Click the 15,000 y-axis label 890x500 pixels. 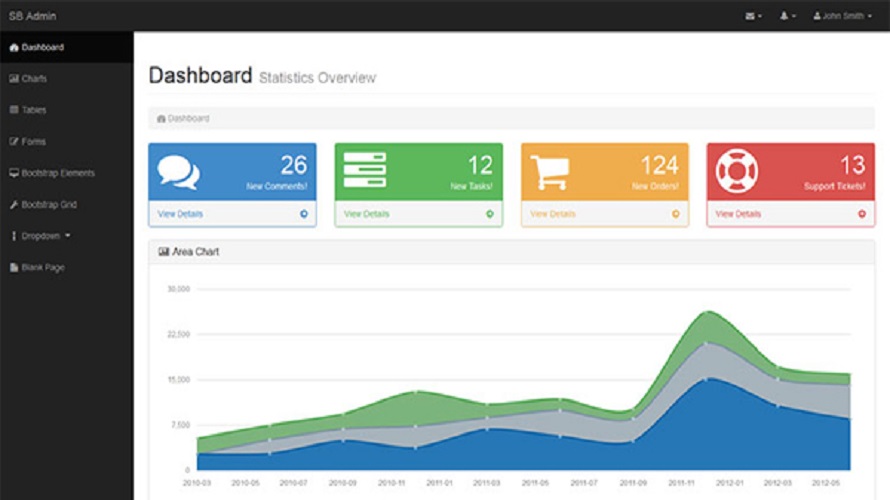(179, 380)
